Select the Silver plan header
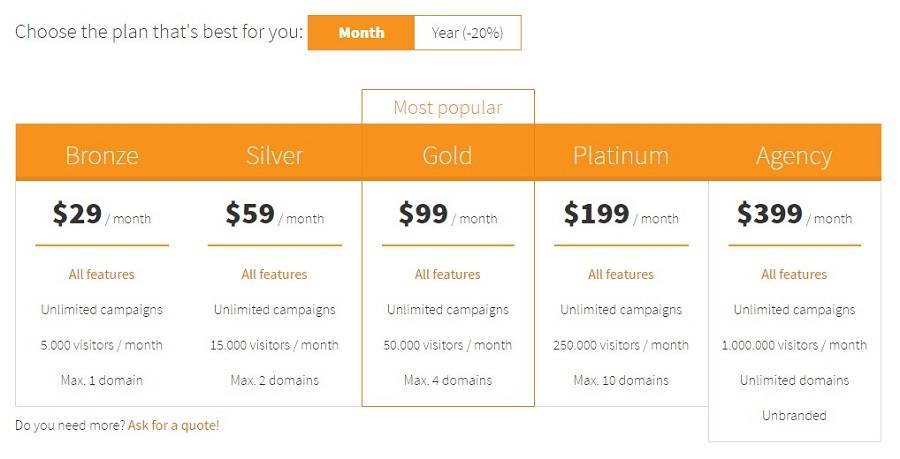This screenshot has width=900, height=459. point(274,155)
